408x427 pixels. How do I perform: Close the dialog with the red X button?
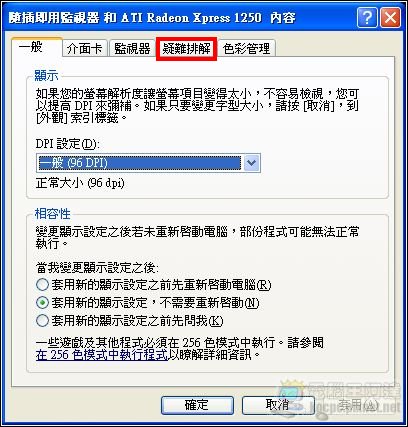390,18
